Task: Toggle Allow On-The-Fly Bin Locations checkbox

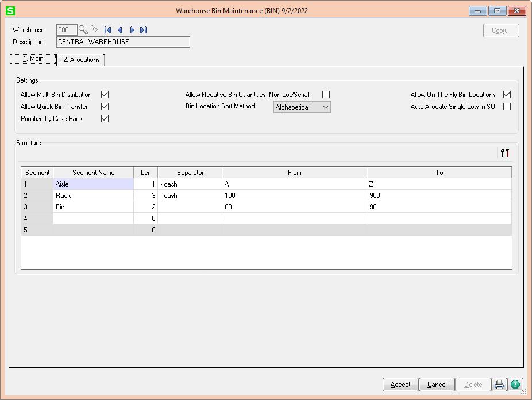Action: pyautogui.click(x=507, y=95)
